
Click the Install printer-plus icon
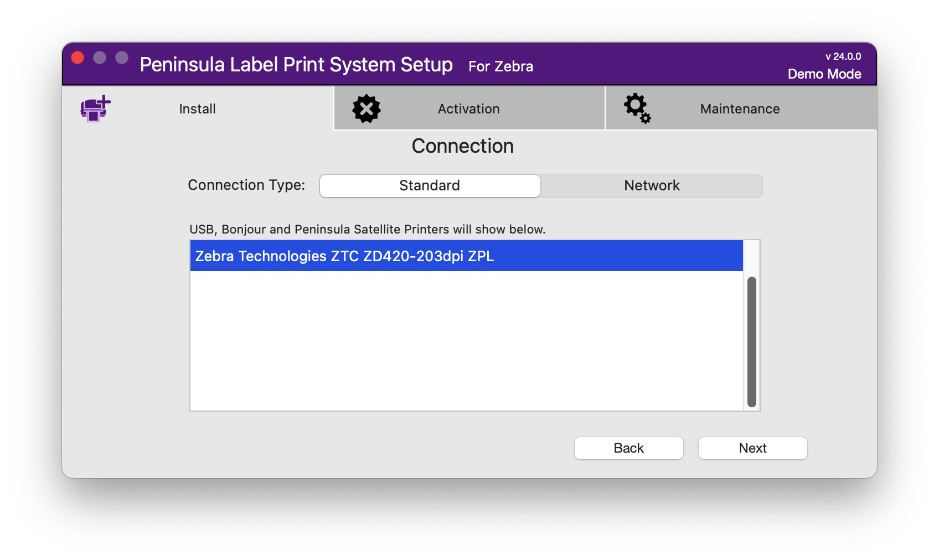[96, 108]
